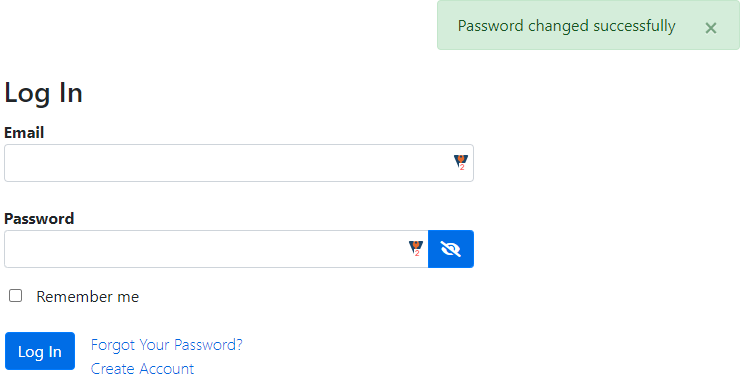
Task: Open password manager icon in Email field
Action: click(x=460, y=162)
